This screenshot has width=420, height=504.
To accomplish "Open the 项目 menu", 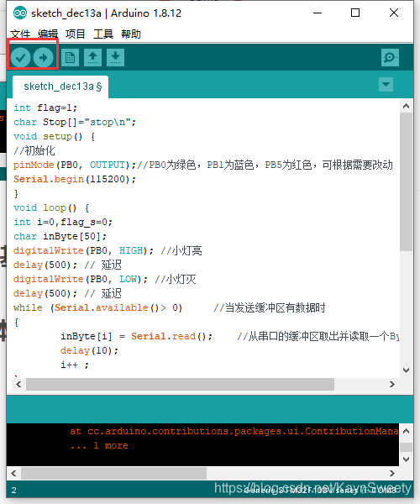I will pos(76,34).
